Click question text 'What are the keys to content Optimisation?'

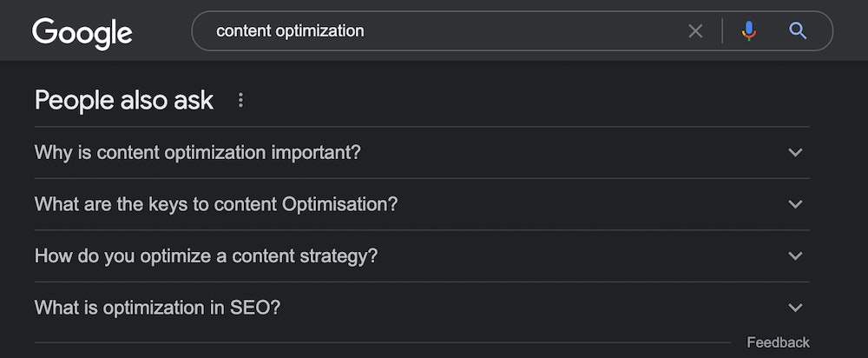point(216,204)
